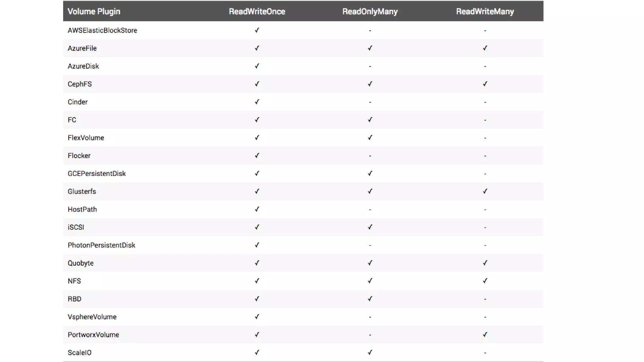644x362 pixels.
Task: Click the FC ReadOnlyMany checkmark
Action: 370,120
